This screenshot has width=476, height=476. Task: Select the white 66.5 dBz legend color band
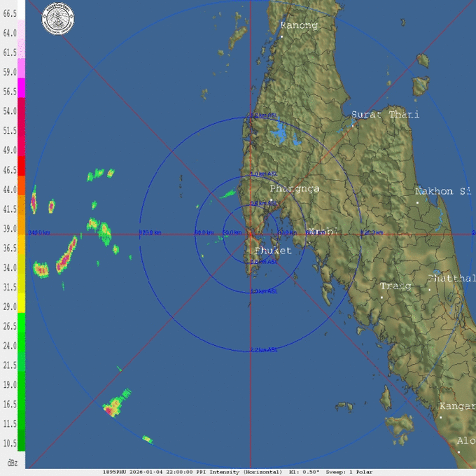tap(21, 10)
